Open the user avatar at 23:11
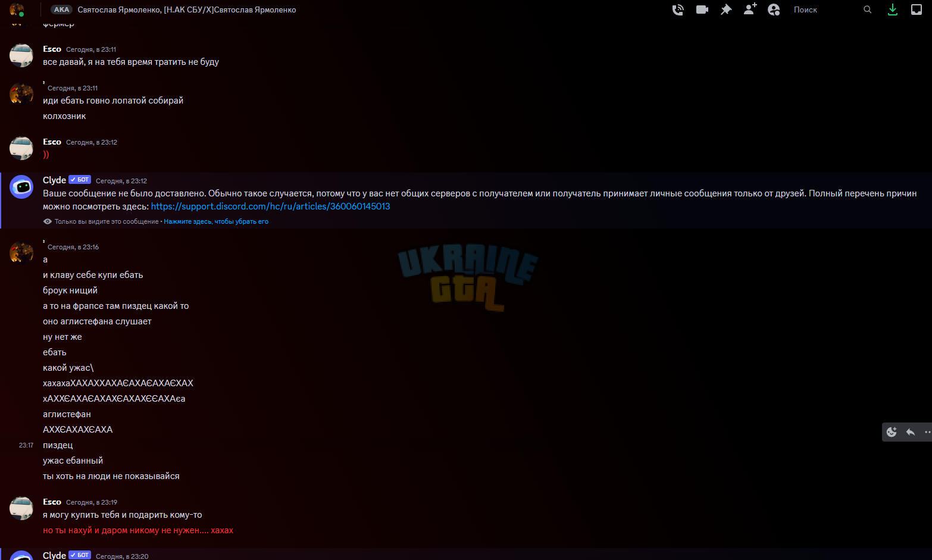The height and width of the screenshot is (560, 932). pyautogui.click(x=21, y=94)
